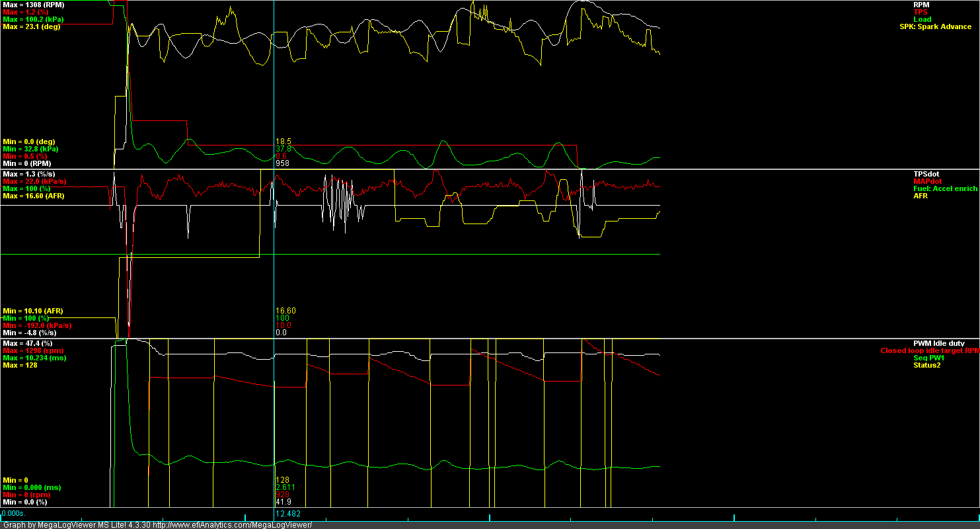Click the Max = 16.60 (AFR) label

click(34, 196)
